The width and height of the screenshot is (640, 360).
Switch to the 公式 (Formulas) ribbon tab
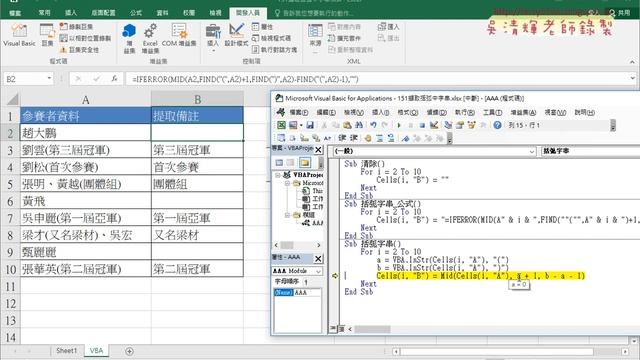pos(136,13)
